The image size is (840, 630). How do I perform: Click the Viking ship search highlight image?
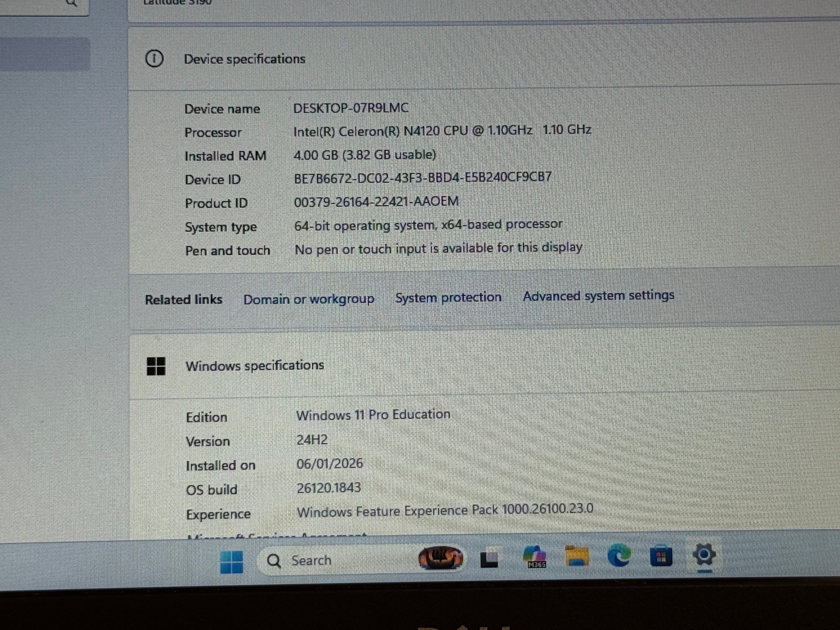440,558
